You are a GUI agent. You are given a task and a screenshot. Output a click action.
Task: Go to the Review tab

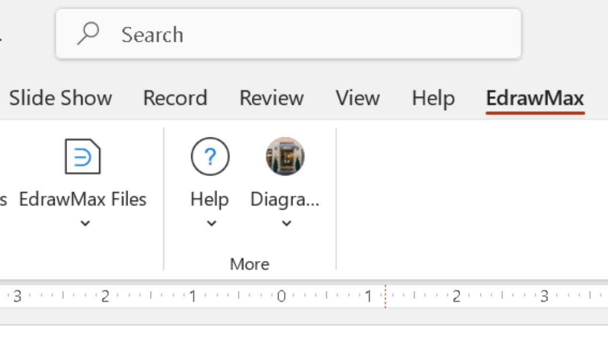[x=271, y=98]
